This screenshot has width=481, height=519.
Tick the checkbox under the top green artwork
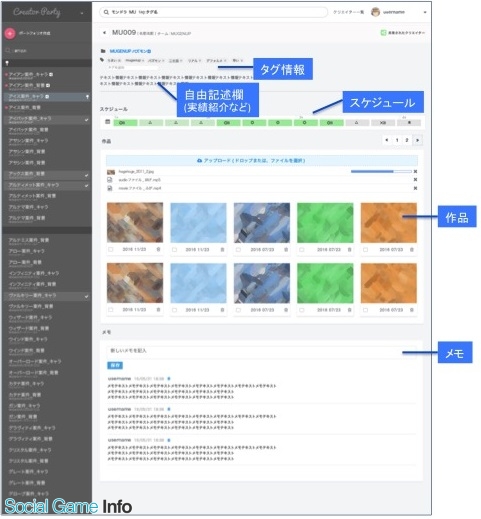point(302,249)
